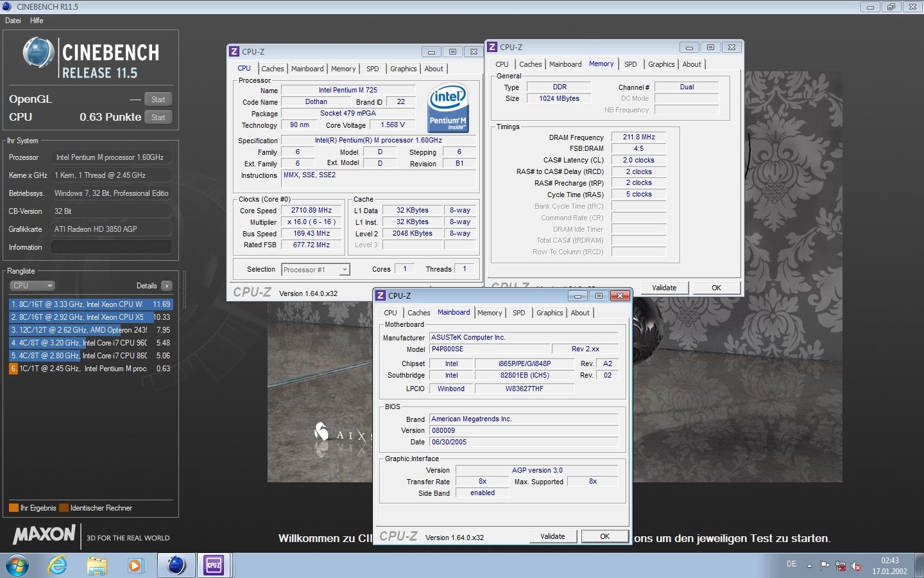Screen dimensions: 924x578
Task: Select the 1C/1T Pentium M ranking row
Action: click(90, 369)
